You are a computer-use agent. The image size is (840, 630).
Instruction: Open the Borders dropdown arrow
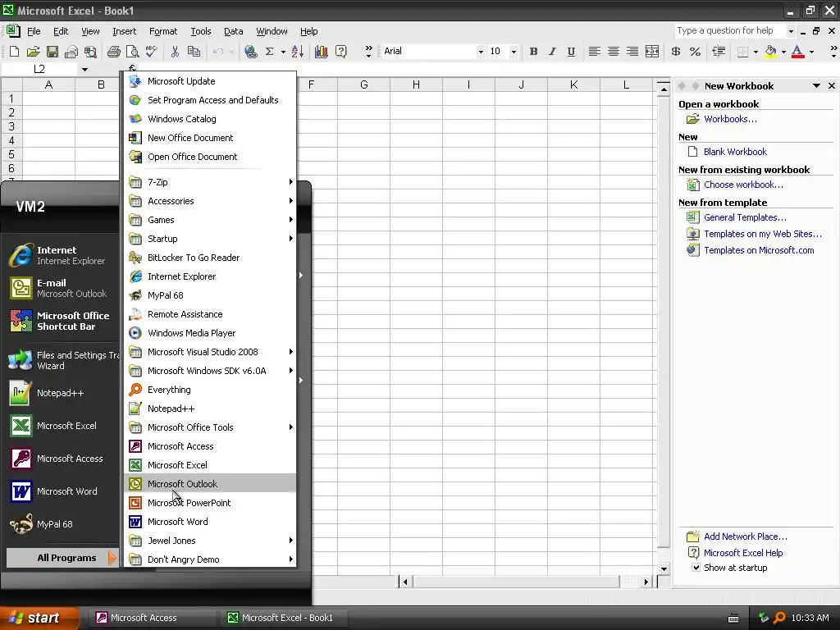(756, 52)
